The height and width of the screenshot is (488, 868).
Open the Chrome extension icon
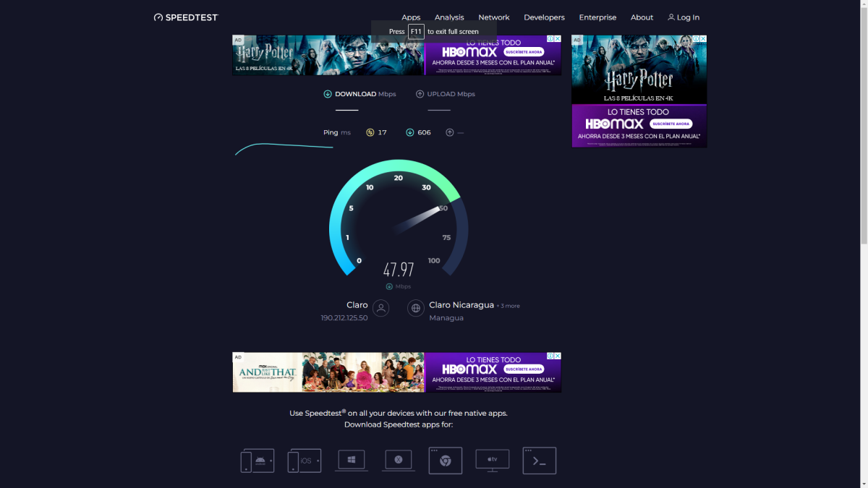click(446, 461)
